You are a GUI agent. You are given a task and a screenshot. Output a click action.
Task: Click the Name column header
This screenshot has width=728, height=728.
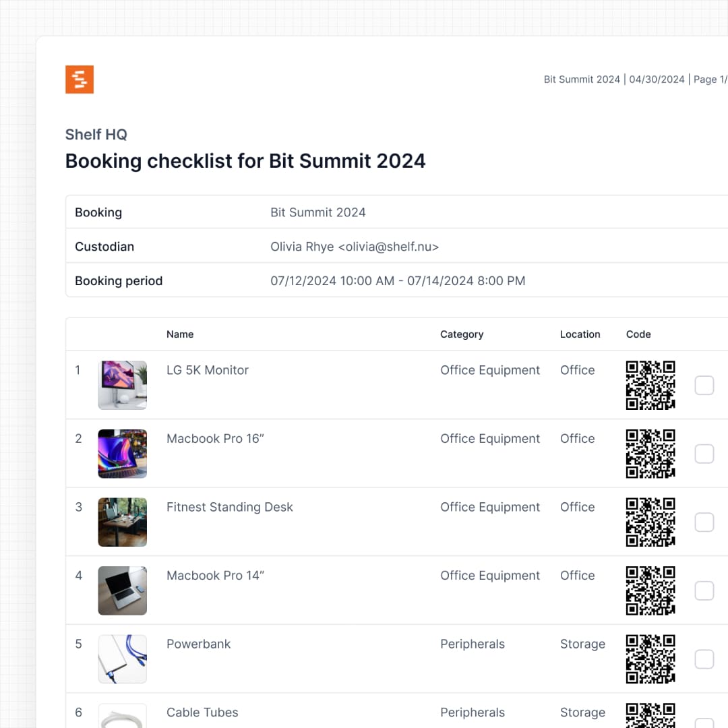coord(180,334)
